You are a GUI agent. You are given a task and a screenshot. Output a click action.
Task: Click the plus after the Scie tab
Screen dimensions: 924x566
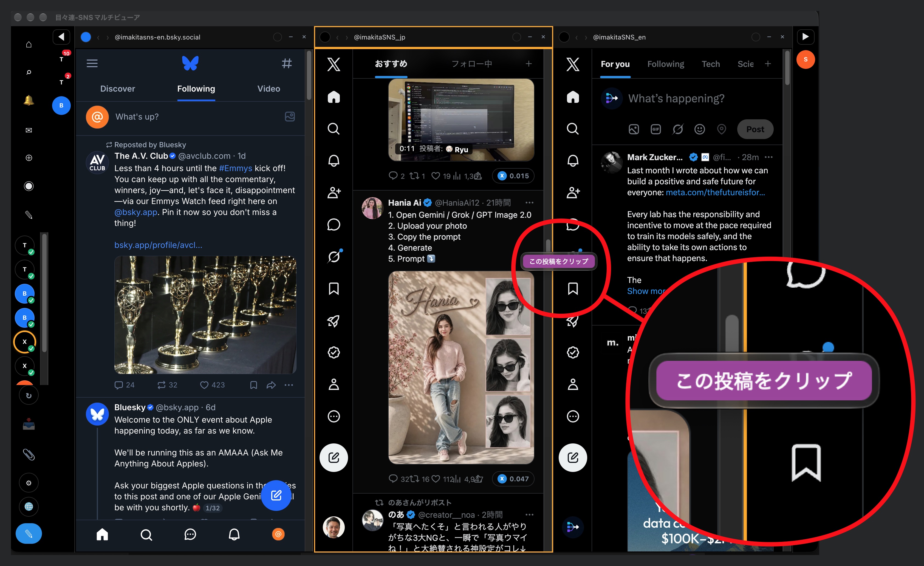pyautogui.click(x=768, y=64)
